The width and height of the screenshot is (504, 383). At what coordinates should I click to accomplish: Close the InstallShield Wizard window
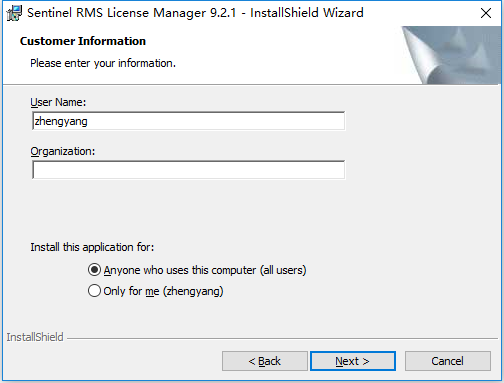(486, 13)
